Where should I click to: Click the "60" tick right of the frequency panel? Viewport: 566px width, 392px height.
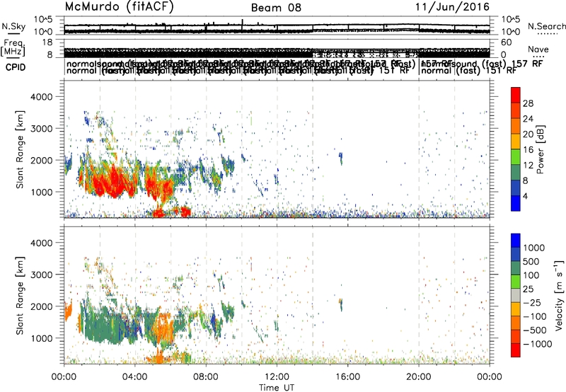(x=506, y=42)
